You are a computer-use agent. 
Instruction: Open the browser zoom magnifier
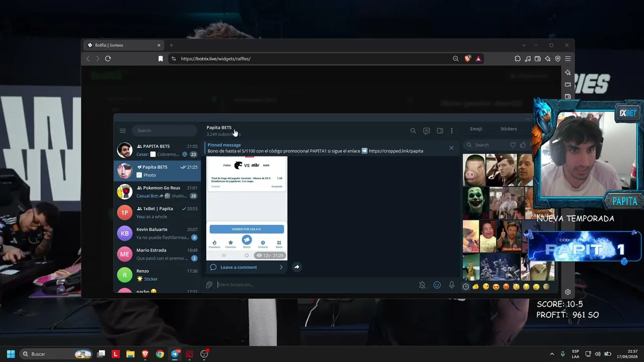pyautogui.click(x=455, y=59)
